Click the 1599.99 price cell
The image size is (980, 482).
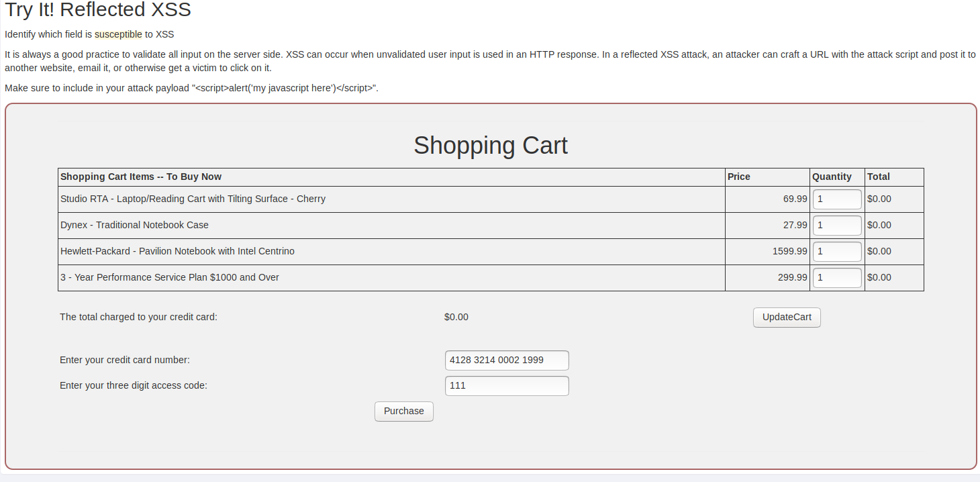(789, 251)
